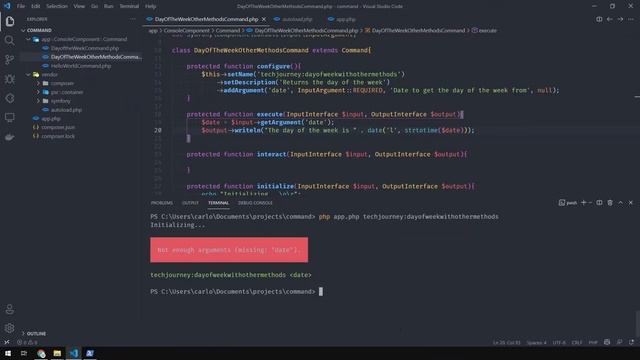Open the Search view in the activity bar
Screen dimensions: 640x360
click(x=10, y=40)
